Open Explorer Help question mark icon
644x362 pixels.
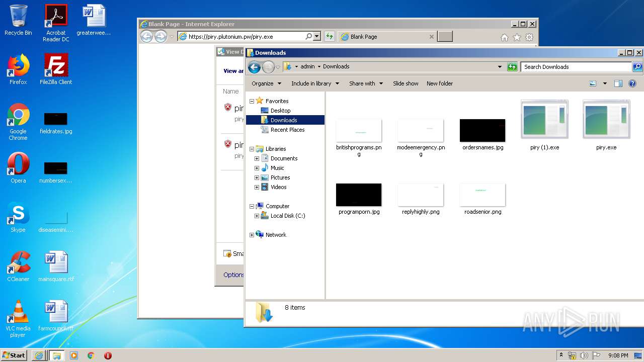(x=632, y=83)
